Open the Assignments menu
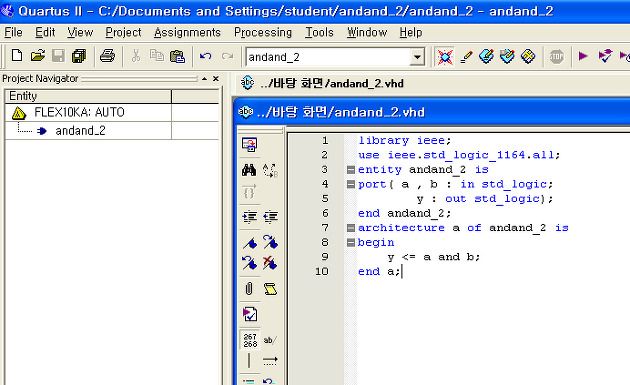Screen dimensions: 630x385 click(x=187, y=32)
